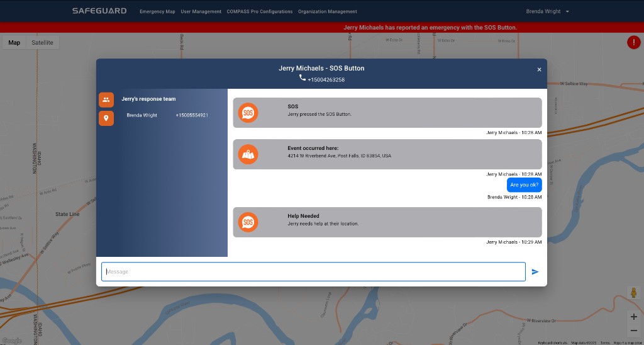Image resolution: width=644 pixels, height=345 pixels.
Task: Click the Message input field
Action: [313, 272]
